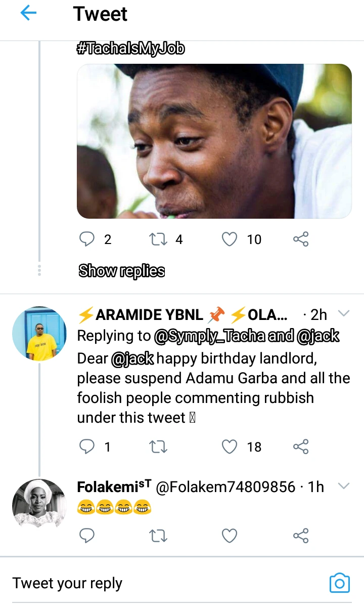Open ARAMIDE YBNL's profile picture

[x=39, y=333]
